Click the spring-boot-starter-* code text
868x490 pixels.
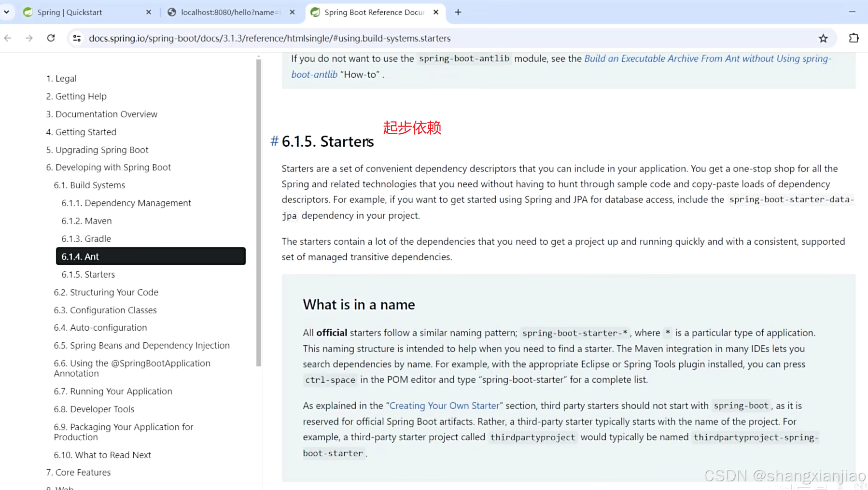(574, 333)
